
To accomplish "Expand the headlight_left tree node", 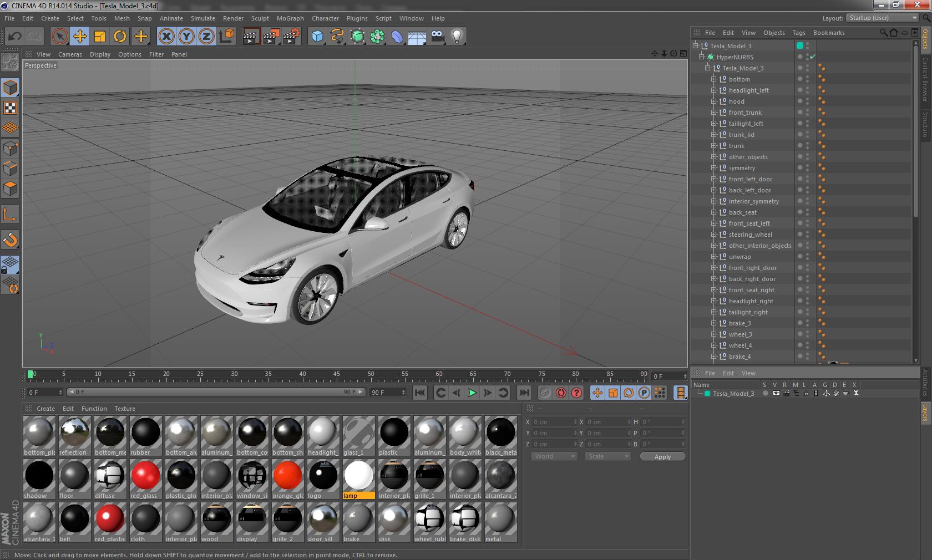I will [714, 90].
